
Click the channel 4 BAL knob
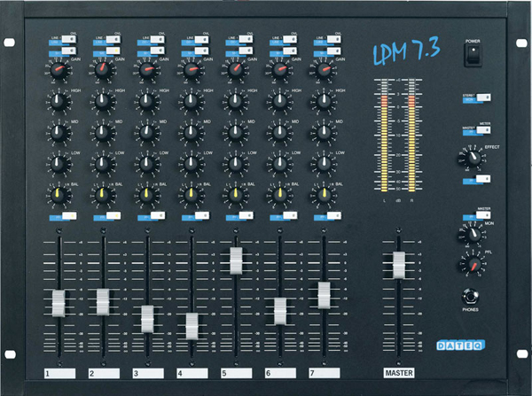click(x=191, y=195)
